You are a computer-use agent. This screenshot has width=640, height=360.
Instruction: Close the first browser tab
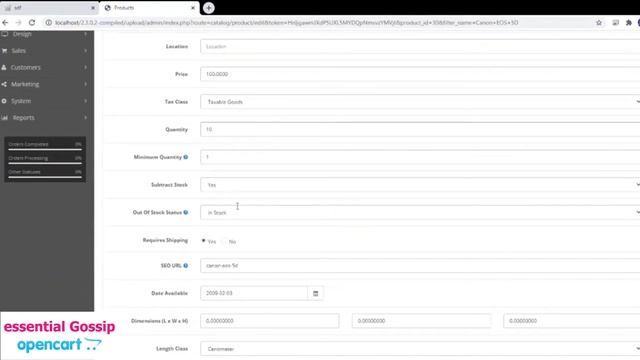(93, 8)
